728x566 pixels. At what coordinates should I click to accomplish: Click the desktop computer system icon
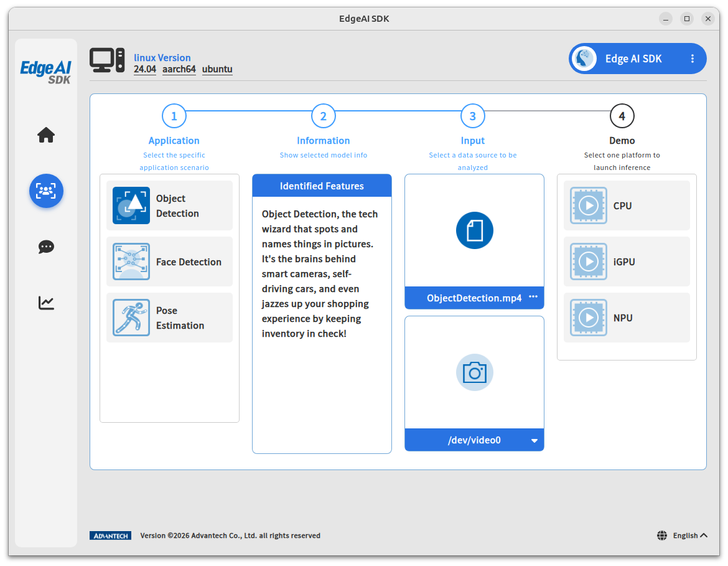pyautogui.click(x=107, y=60)
